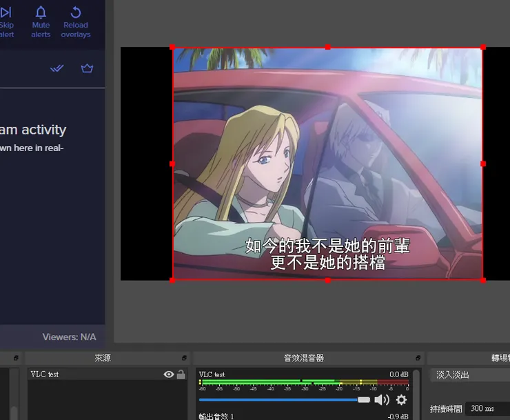The height and width of the screenshot is (420, 510).
Task: Click the VLC test label in audio mixer
Action: click(x=212, y=374)
